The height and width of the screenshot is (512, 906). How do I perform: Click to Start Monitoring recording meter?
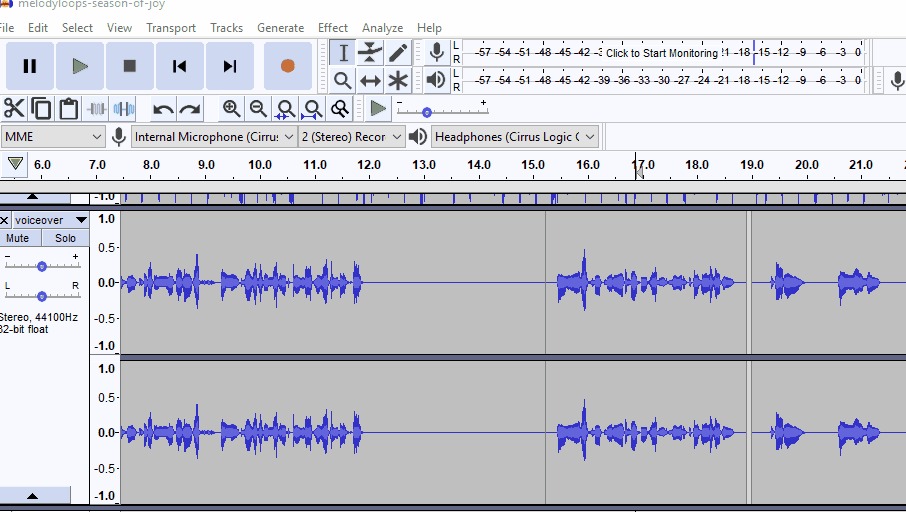(662, 53)
